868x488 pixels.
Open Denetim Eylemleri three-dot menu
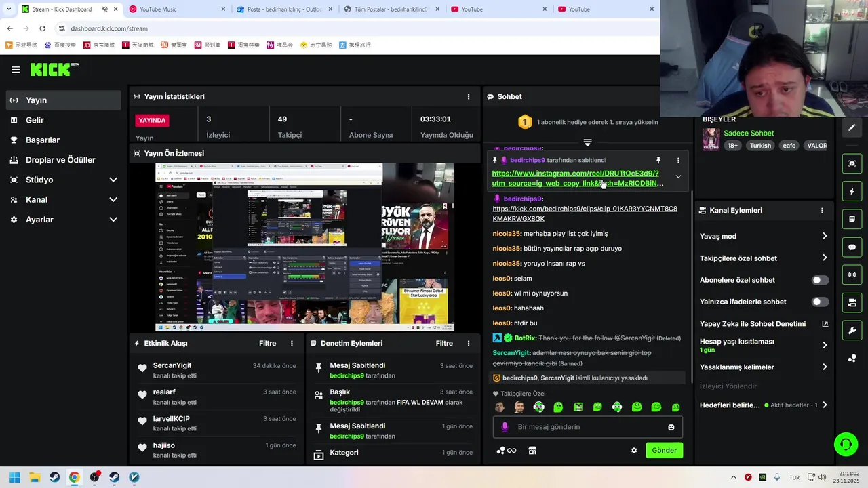pos(469,343)
